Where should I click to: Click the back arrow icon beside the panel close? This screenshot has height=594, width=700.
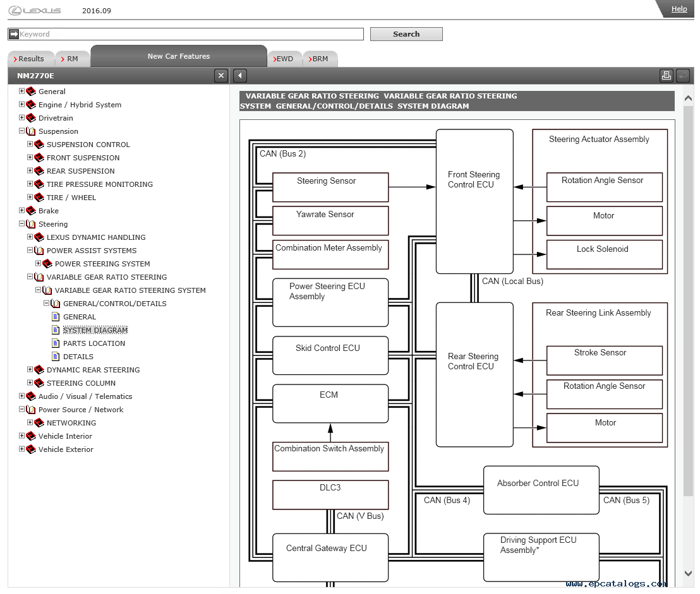pyautogui.click(x=240, y=76)
